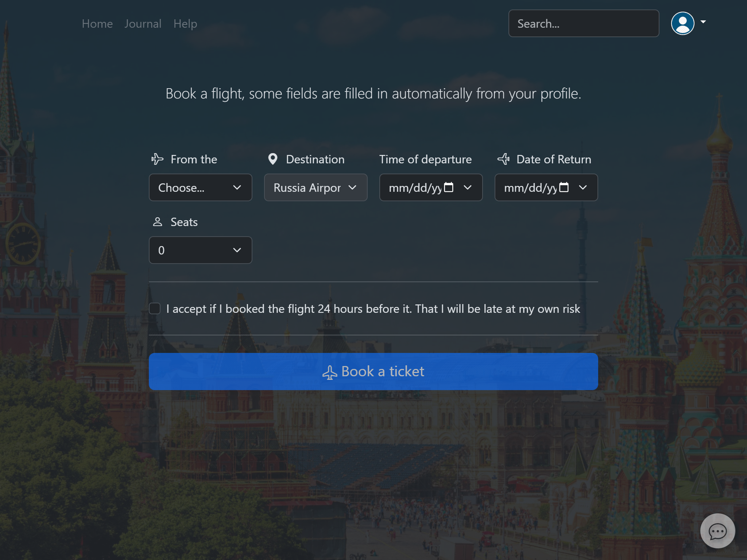Click the person icon beside Seats
Image resolution: width=747 pixels, height=560 pixels.
[x=157, y=222]
